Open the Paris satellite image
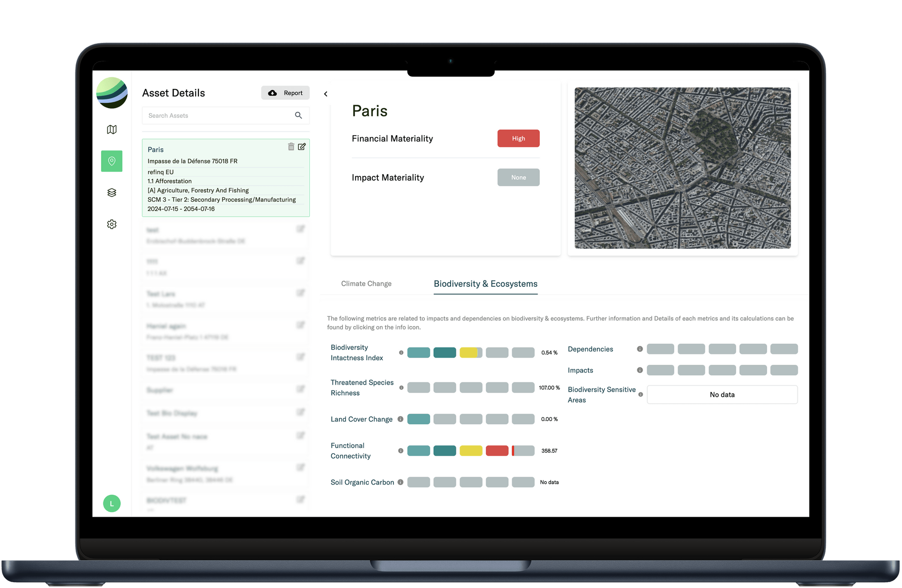This screenshot has width=902, height=588. 682,168
